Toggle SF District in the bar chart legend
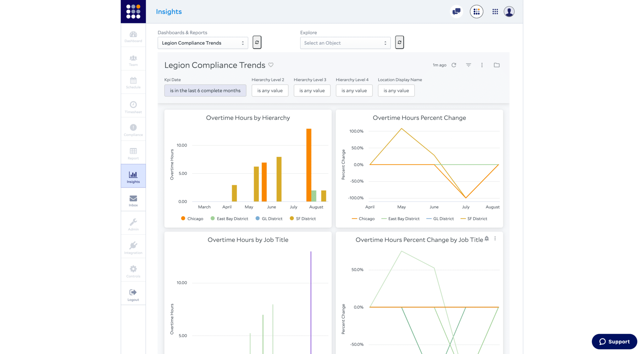 [303, 218]
